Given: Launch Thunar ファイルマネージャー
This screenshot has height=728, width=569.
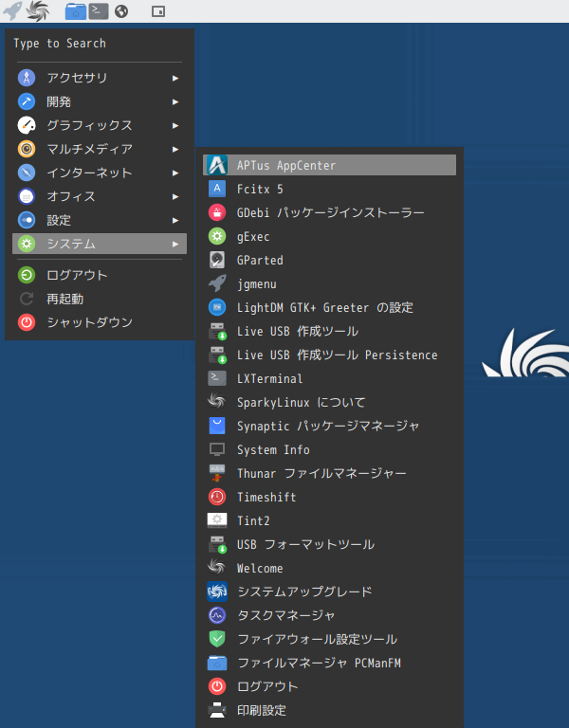Looking at the screenshot, I should 329,473.
